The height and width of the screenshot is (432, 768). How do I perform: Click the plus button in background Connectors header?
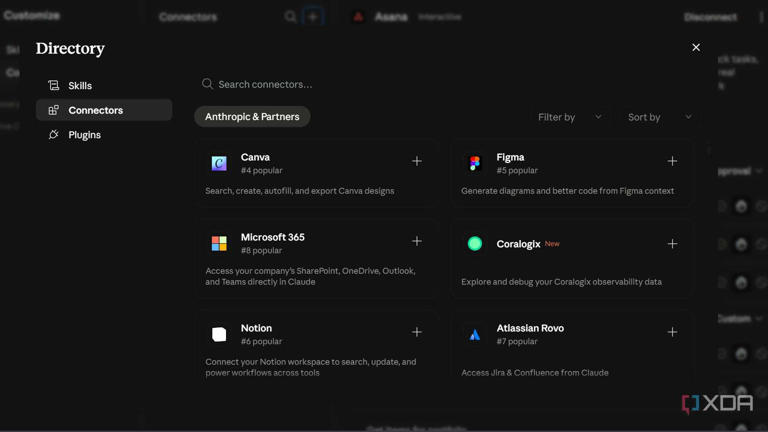coord(313,17)
